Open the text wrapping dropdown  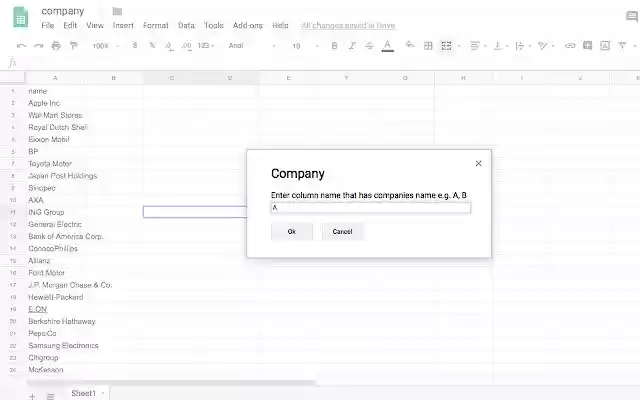tap(522, 46)
